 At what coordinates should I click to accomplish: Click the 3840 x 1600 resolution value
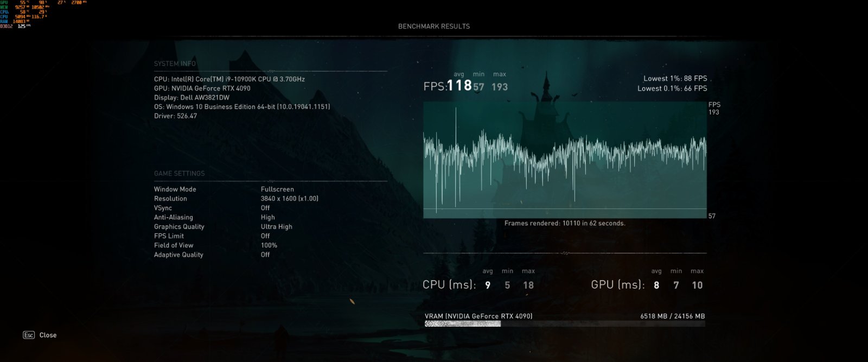click(x=289, y=199)
